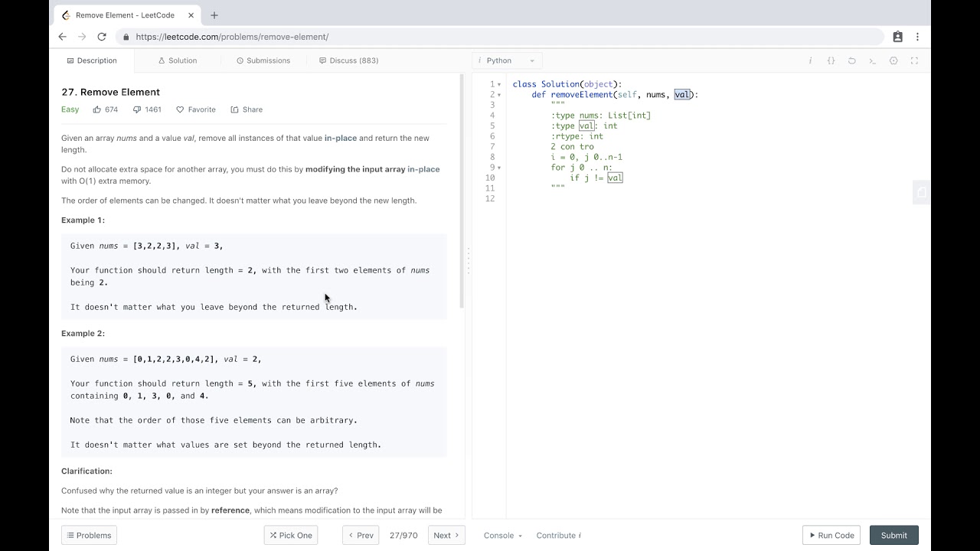Image resolution: width=980 pixels, height=551 pixels.
Task: Open the Submissions tab
Action: 263,60
